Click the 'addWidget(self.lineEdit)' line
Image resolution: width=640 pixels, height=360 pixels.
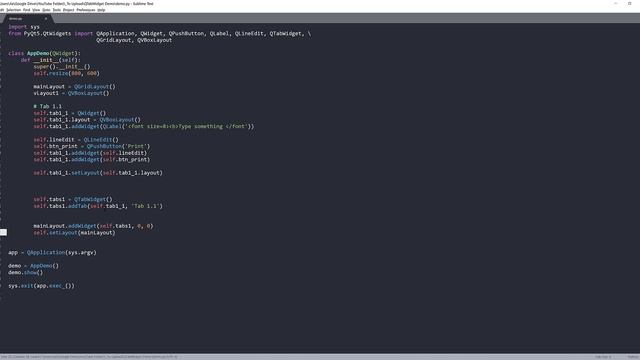tap(90, 153)
